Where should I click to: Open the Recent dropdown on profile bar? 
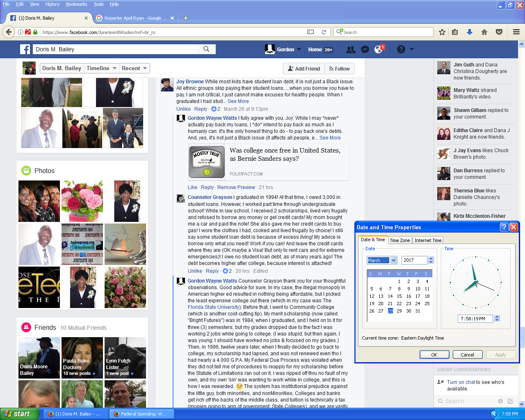(x=135, y=68)
